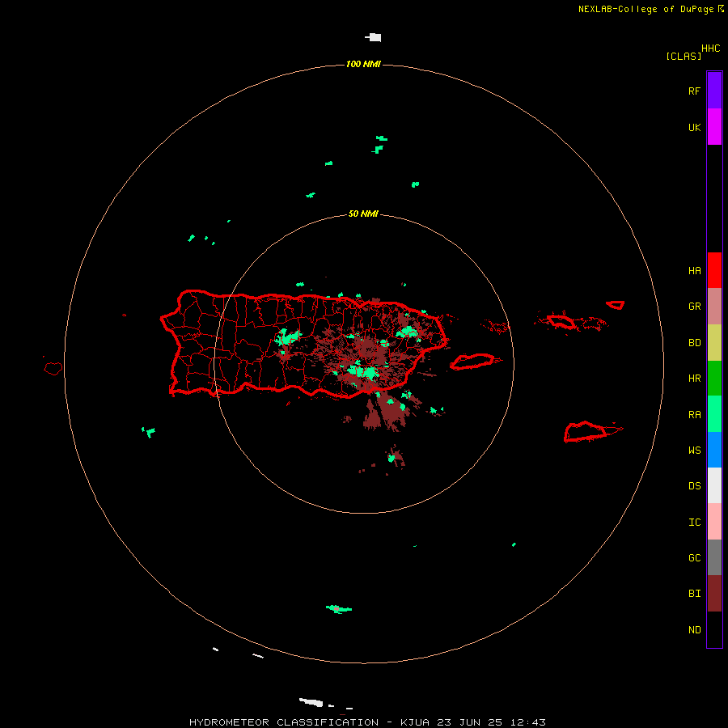
Task: Click the GR legend color swatch
Action: coord(714,307)
